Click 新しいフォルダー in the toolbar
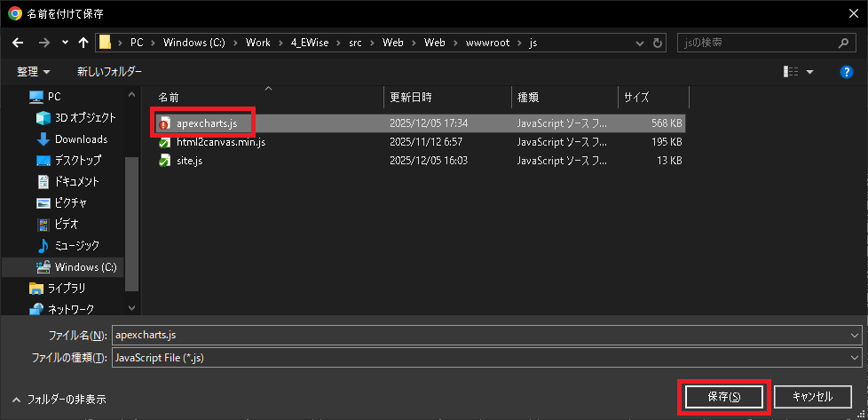Image resolution: width=868 pixels, height=420 pixels. [x=109, y=71]
